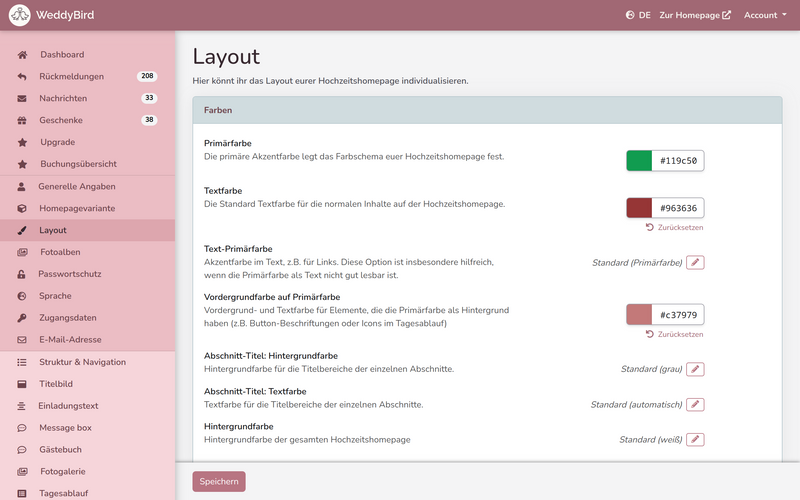The width and height of the screenshot is (800, 500).
Task: Edit the Hintergrundfarbe pencil button
Action: [696, 439]
